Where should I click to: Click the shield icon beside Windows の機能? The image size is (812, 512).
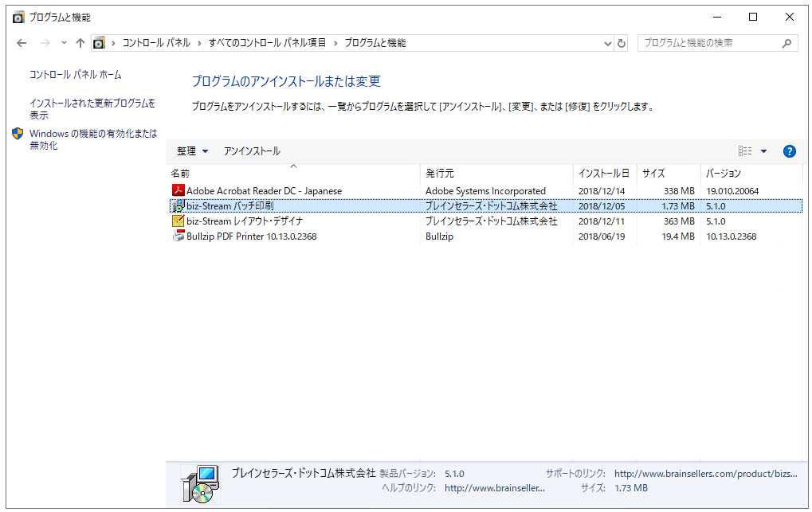point(18,134)
